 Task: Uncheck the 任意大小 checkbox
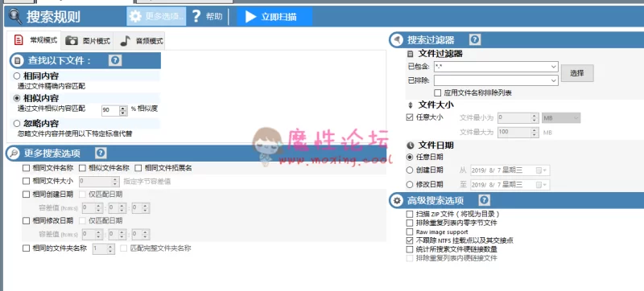[410, 117]
